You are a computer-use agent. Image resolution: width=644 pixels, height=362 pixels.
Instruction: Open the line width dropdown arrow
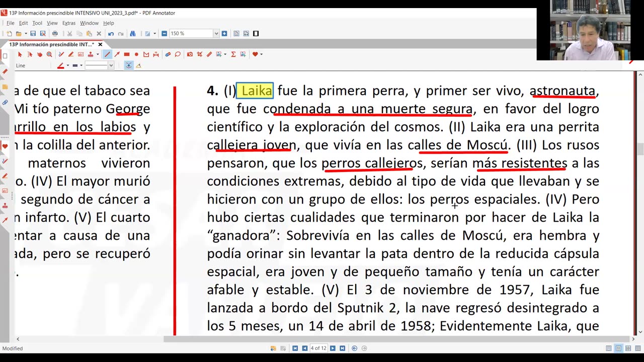(x=82, y=65)
